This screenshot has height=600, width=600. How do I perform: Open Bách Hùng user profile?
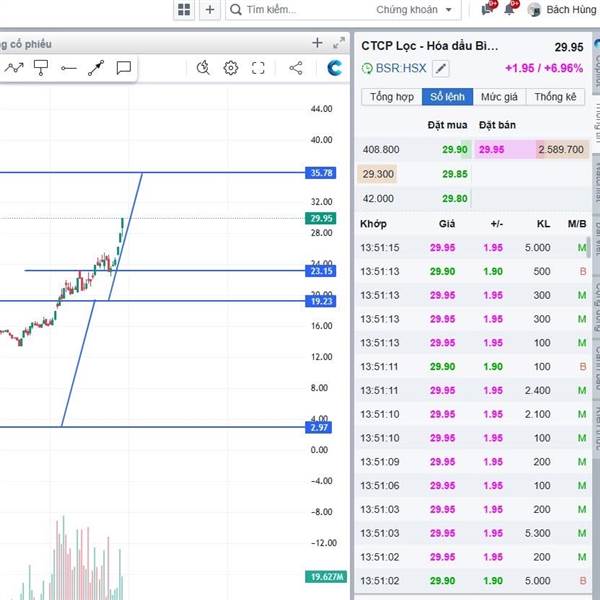(562, 10)
